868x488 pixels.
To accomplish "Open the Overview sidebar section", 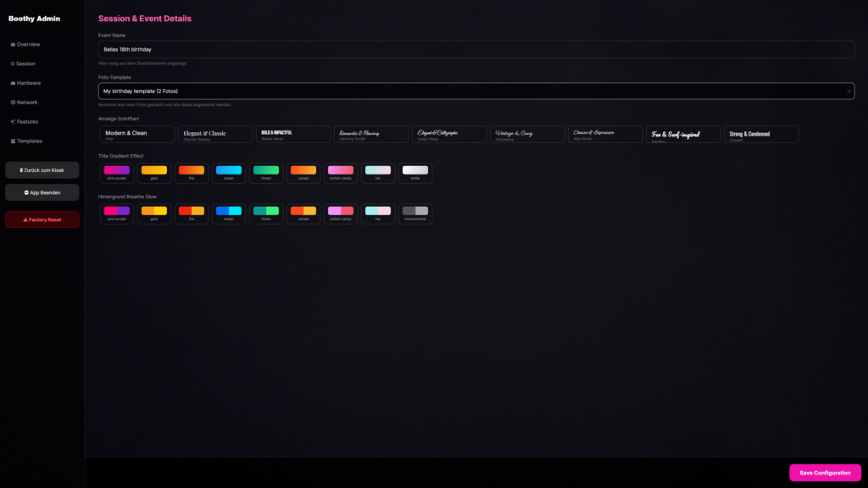I will [26, 44].
